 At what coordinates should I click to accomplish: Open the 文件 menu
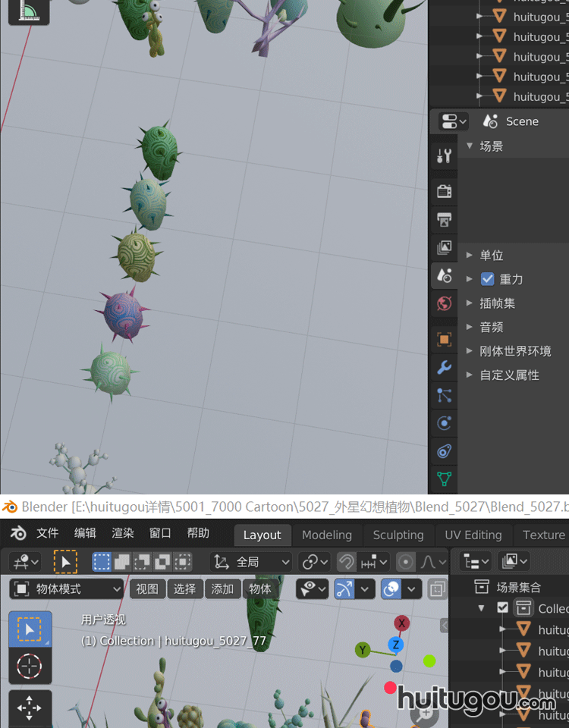point(47,533)
